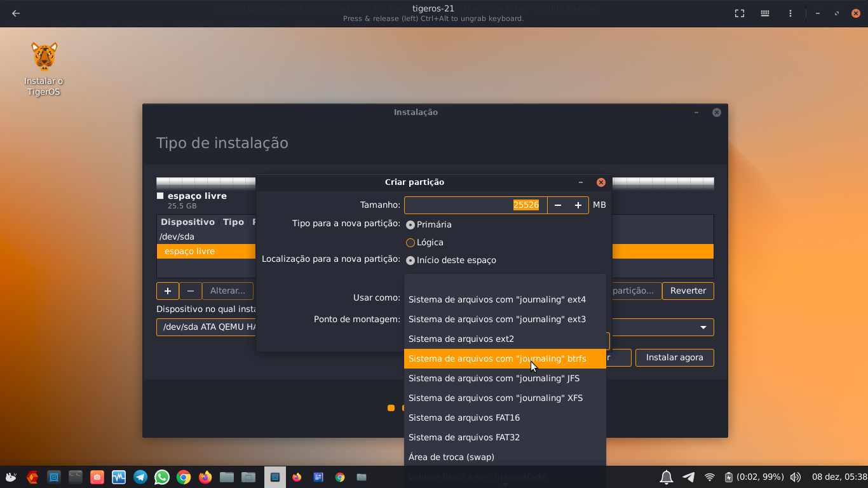Open WhatsApp from the taskbar

[162, 477]
